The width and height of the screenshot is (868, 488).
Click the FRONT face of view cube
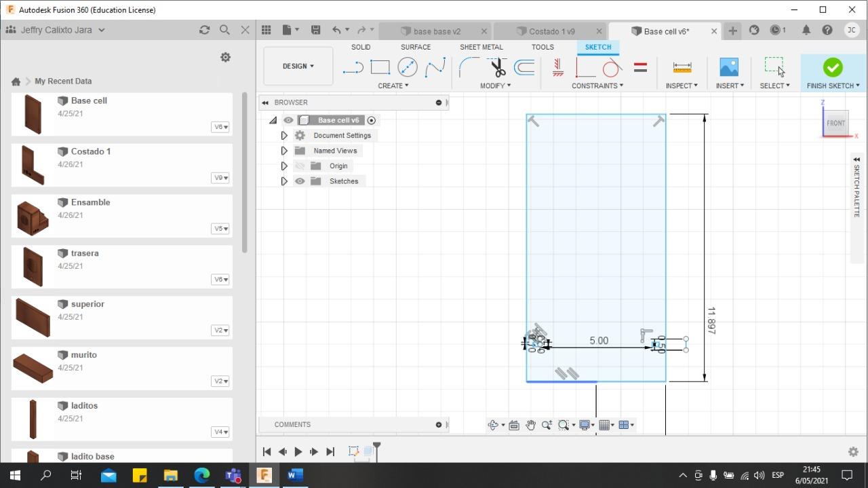835,123
